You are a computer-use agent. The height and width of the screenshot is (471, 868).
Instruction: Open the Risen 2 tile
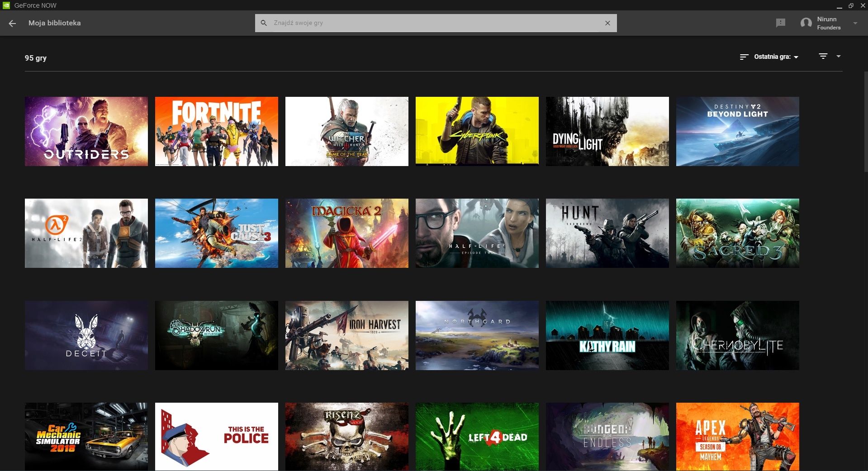[346, 437]
